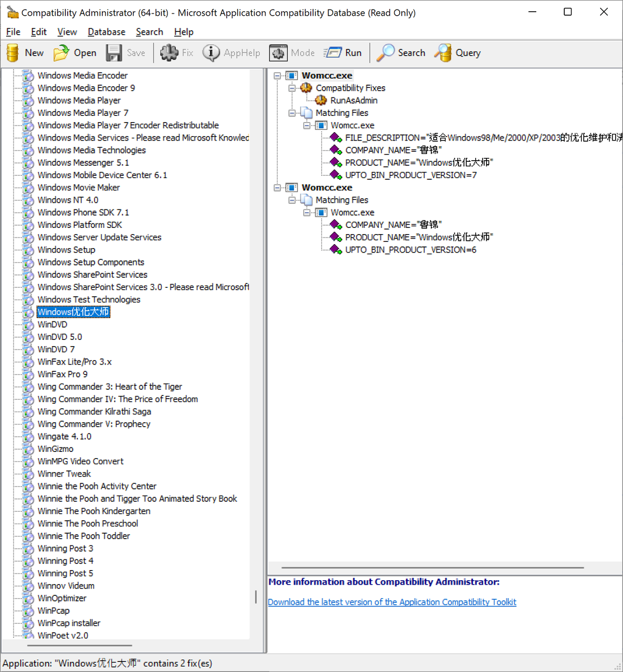Select the first COMPANY_NAME="鲁锦" attribute
This screenshot has width=623, height=672.
(x=394, y=150)
